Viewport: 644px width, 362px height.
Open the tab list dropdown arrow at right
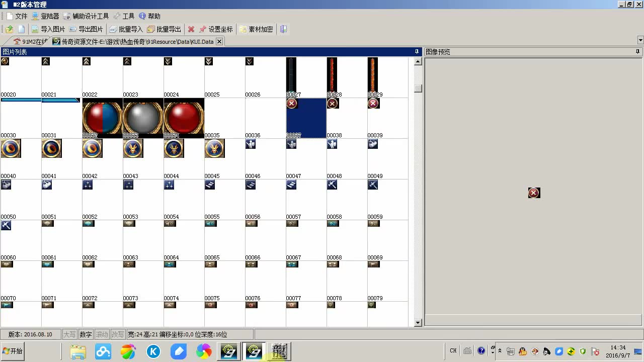(x=640, y=40)
